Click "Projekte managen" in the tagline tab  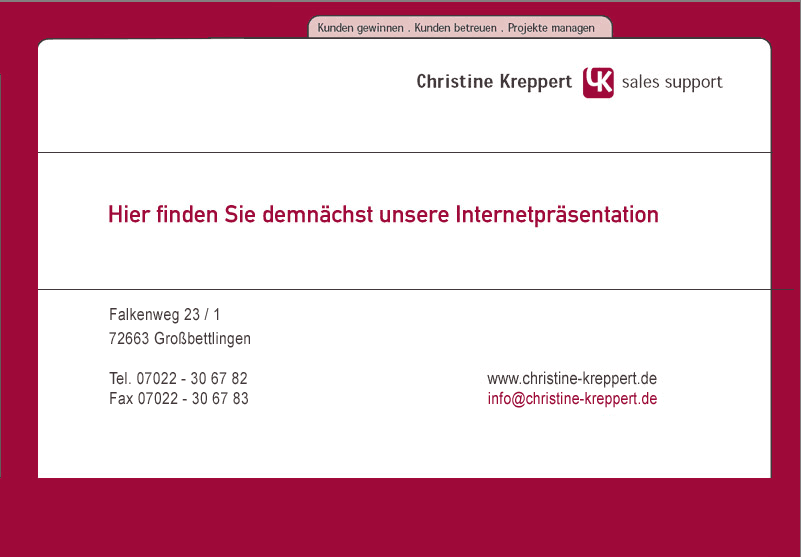tap(551, 28)
